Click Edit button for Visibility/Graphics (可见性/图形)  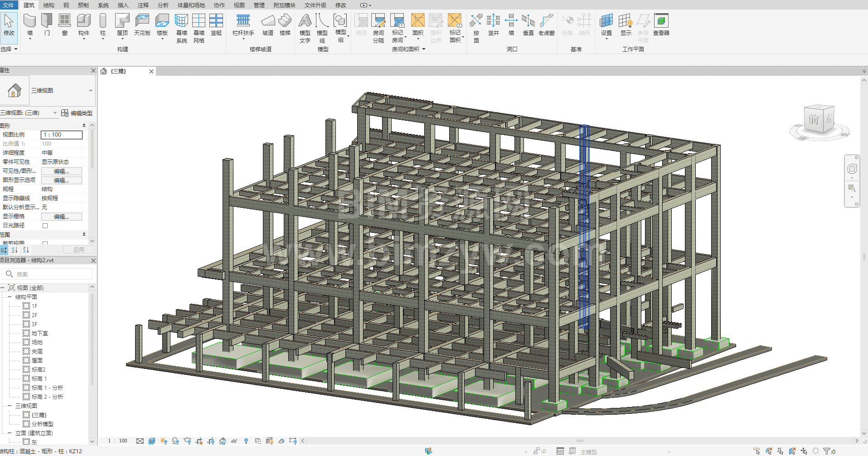pos(61,171)
